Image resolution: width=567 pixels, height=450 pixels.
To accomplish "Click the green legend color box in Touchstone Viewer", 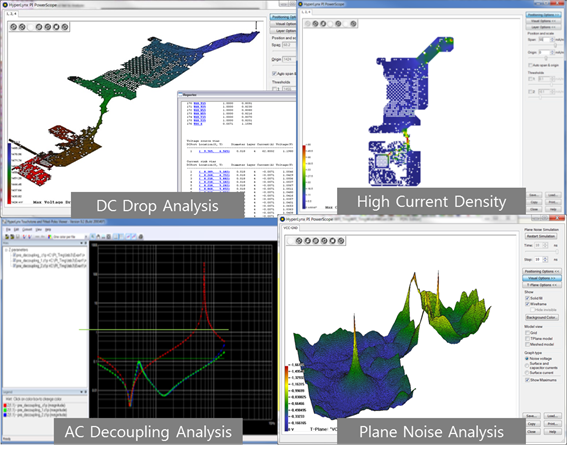I will tap(5, 410).
